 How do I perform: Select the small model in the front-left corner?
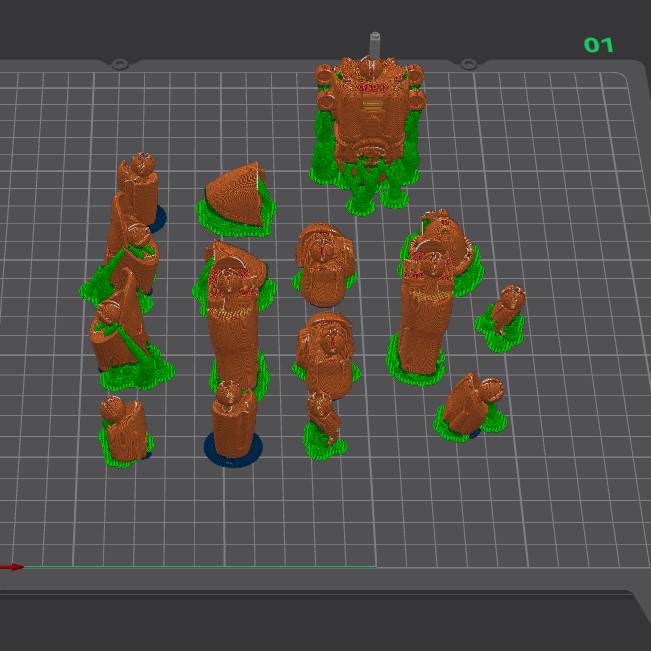[124, 428]
